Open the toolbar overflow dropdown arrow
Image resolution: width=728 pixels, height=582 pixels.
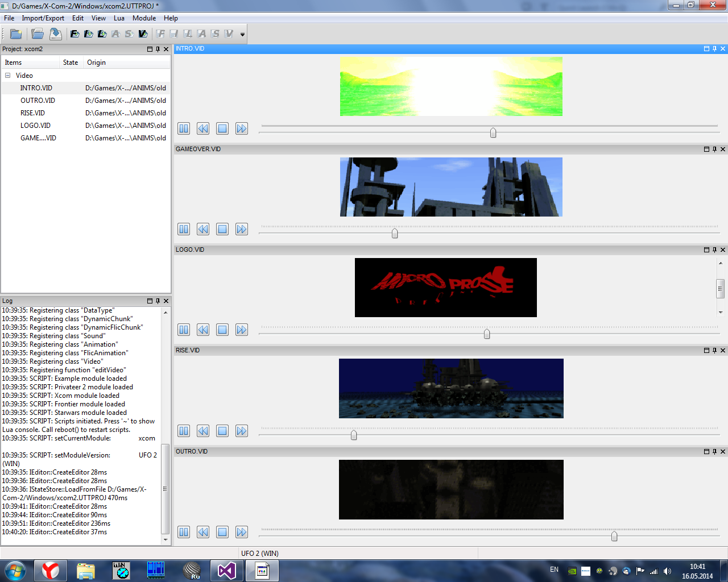coord(242,35)
